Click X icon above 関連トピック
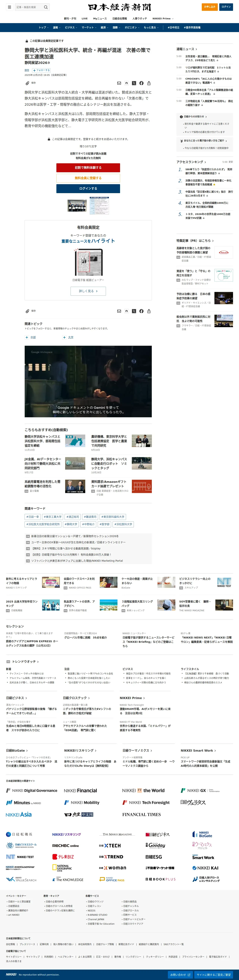Viewport: 239px width, 980px height. click(x=134, y=311)
